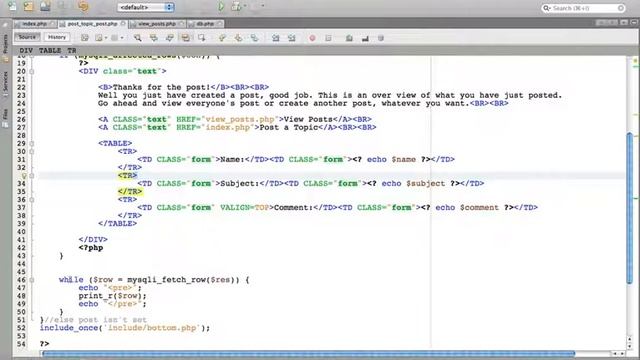Click the highlighted </TR> tag on line 35
This screenshot has width=640, height=360.
click(130, 191)
